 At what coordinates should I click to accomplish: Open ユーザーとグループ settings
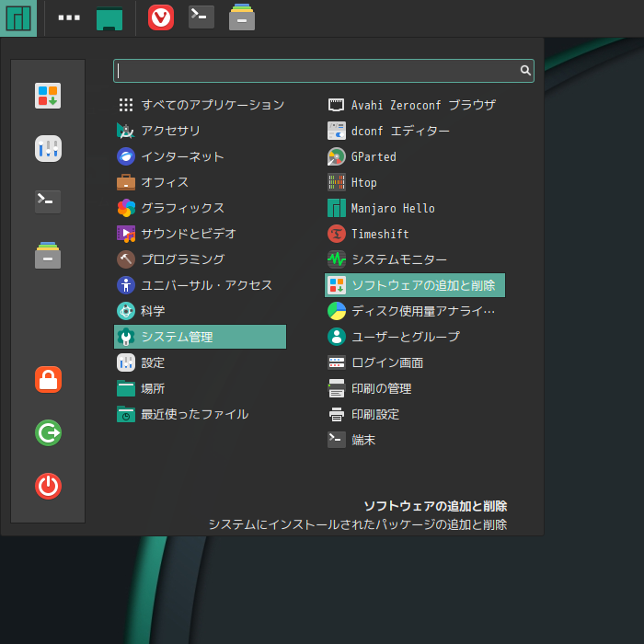point(405,337)
